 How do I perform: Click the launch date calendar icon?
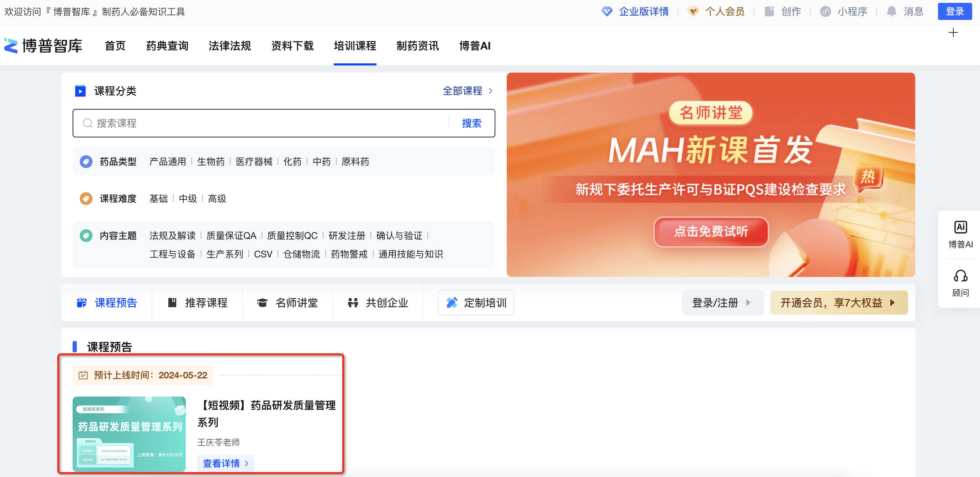tap(83, 375)
